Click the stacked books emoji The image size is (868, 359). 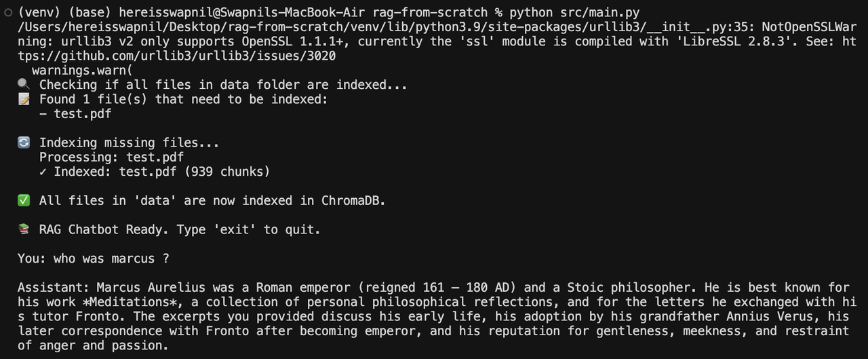pyautogui.click(x=24, y=229)
